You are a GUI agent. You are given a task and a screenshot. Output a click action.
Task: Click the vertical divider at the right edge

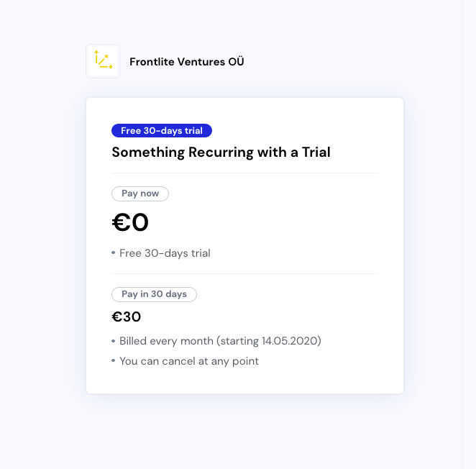point(462,234)
